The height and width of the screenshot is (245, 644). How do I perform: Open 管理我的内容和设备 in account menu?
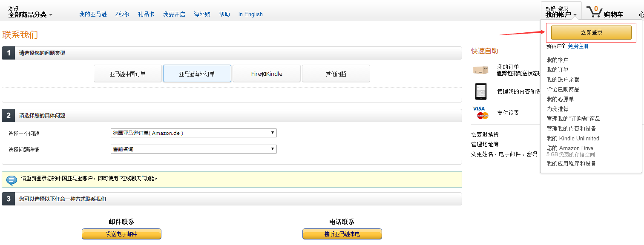click(x=571, y=128)
